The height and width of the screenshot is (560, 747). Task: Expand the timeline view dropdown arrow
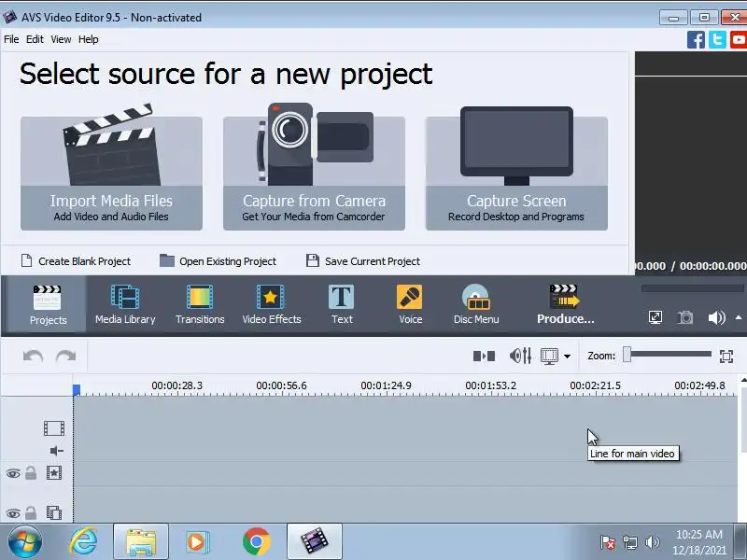tap(568, 357)
